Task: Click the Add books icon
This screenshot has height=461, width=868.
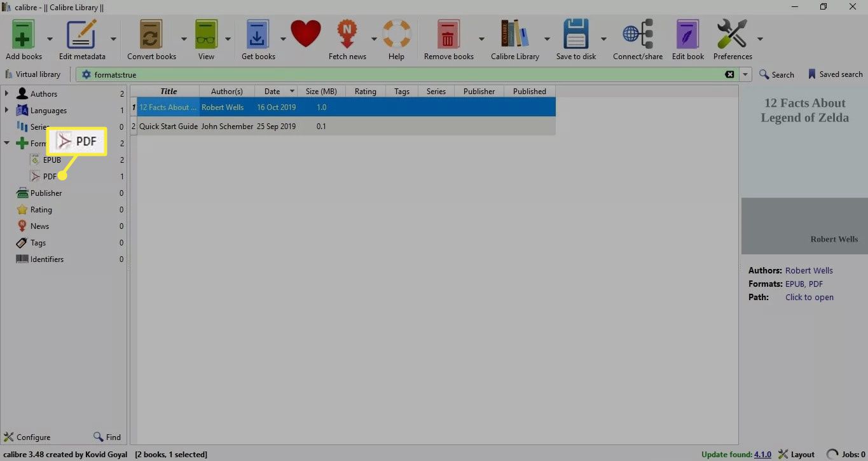Action: (x=24, y=34)
